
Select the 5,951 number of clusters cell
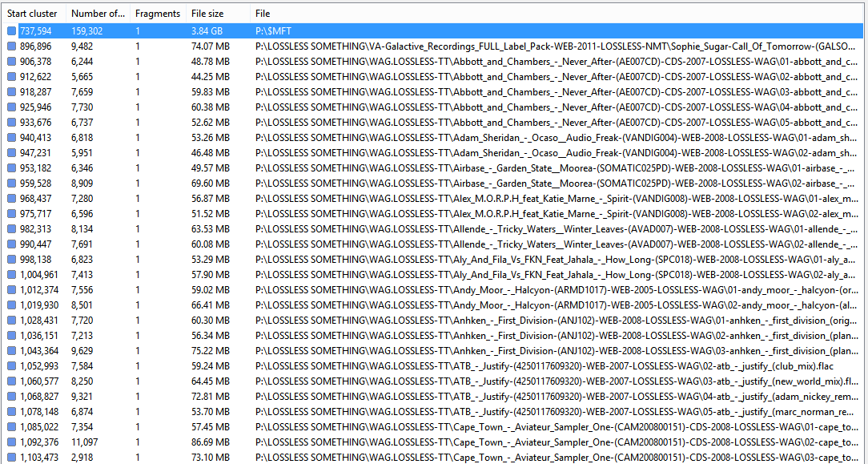[x=82, y=151]
